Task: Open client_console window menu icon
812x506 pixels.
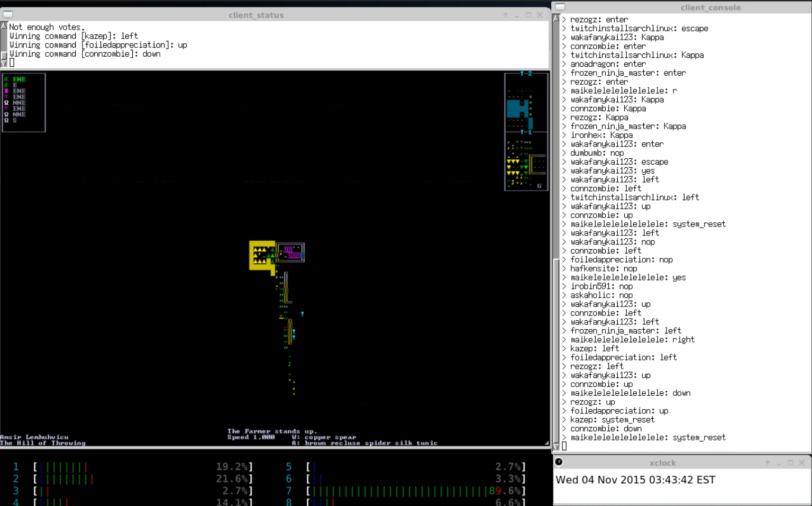Action: point(560,7)
